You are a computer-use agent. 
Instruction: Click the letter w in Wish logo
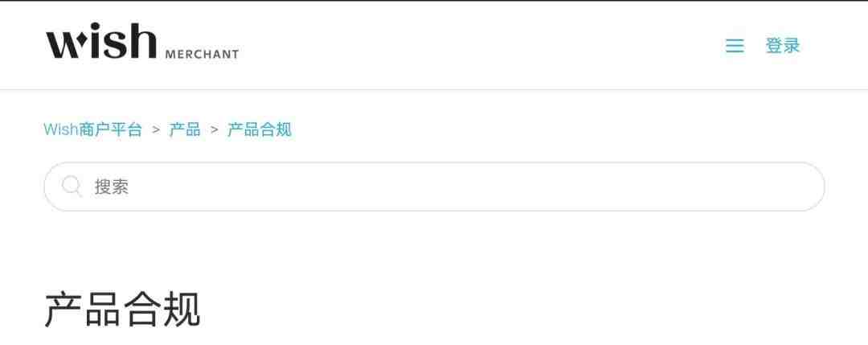[64, 45]
